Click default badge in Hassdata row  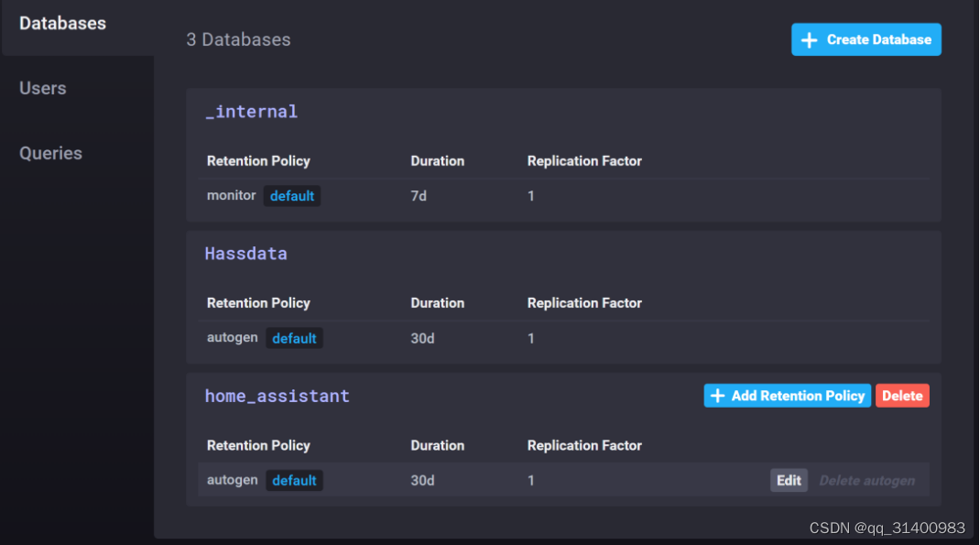click(294, 338)
